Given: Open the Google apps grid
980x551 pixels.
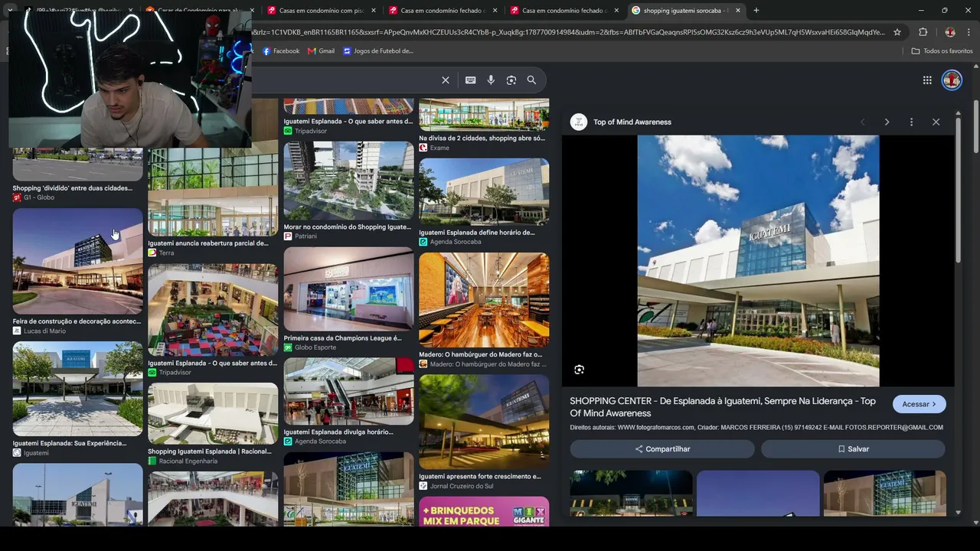Looking at the screenshot, I should 927,80.
